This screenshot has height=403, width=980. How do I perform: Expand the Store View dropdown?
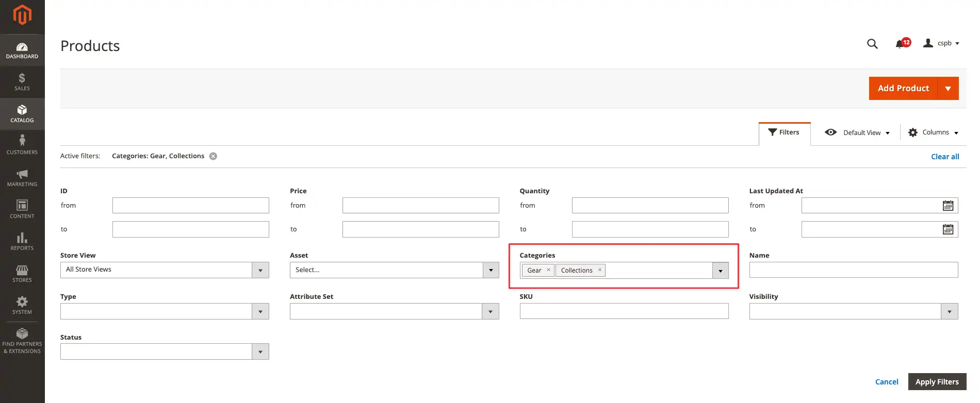click(x=260, y=270)
